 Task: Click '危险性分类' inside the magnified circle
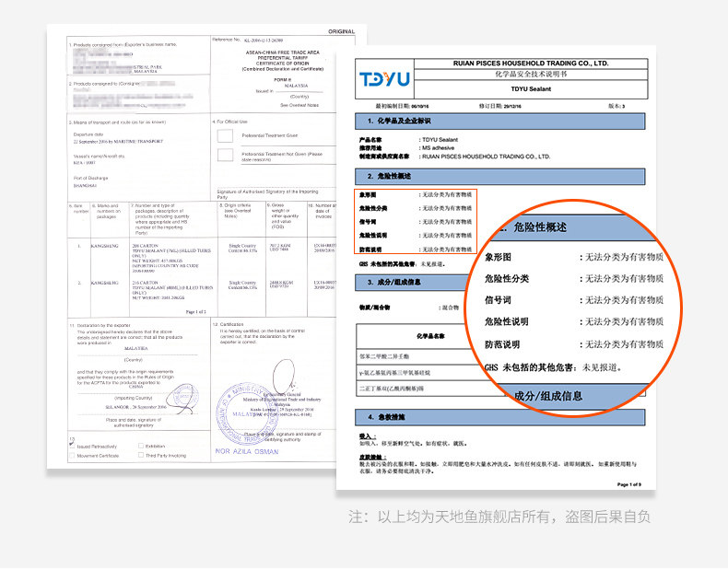tap(507, 279)
